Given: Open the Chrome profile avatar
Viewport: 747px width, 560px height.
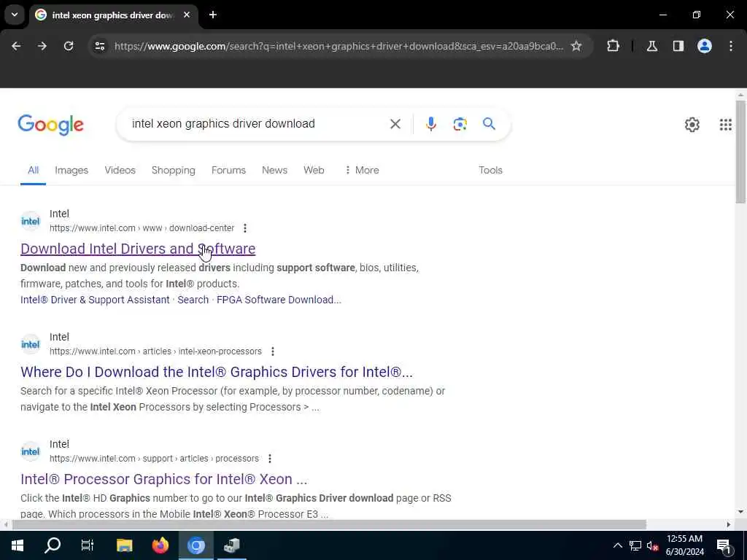Looking at the screenshot, I should tap(705, 46).
